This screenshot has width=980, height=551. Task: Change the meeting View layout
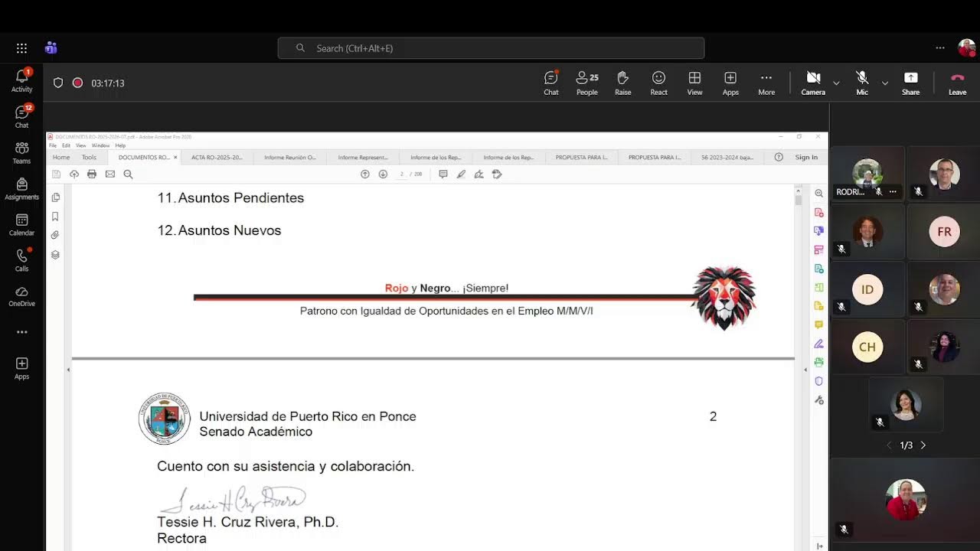coord(694,83)
